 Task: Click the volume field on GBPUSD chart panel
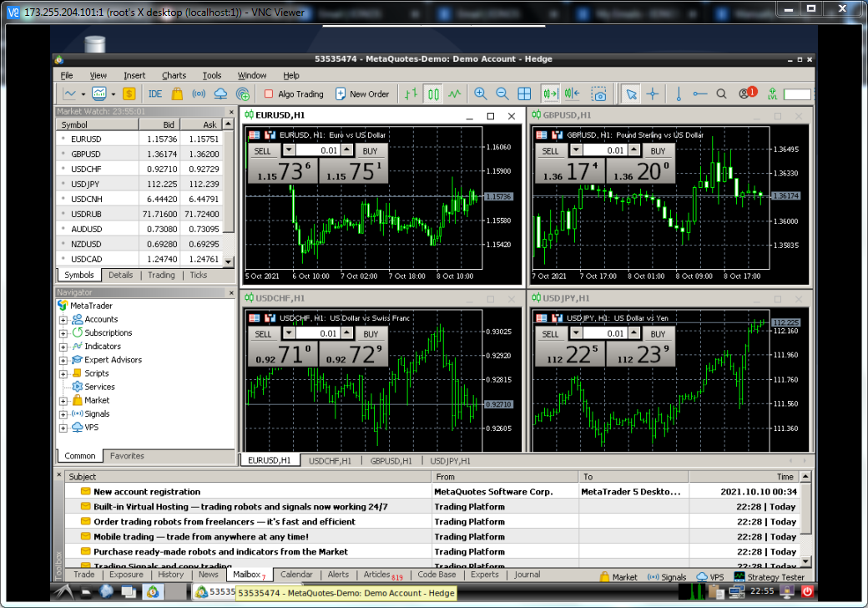click(x=605, y=150)
